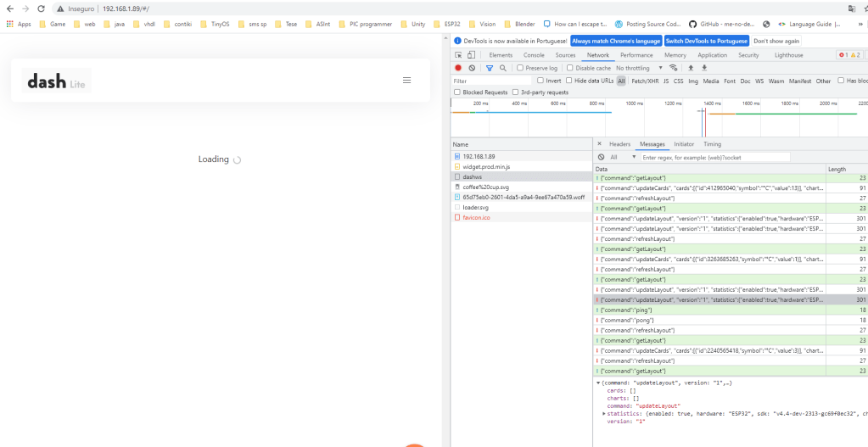Check the 3rd-party requests checkbox
The width and height of the screenshot is (868, 447).
click(515, 92)
